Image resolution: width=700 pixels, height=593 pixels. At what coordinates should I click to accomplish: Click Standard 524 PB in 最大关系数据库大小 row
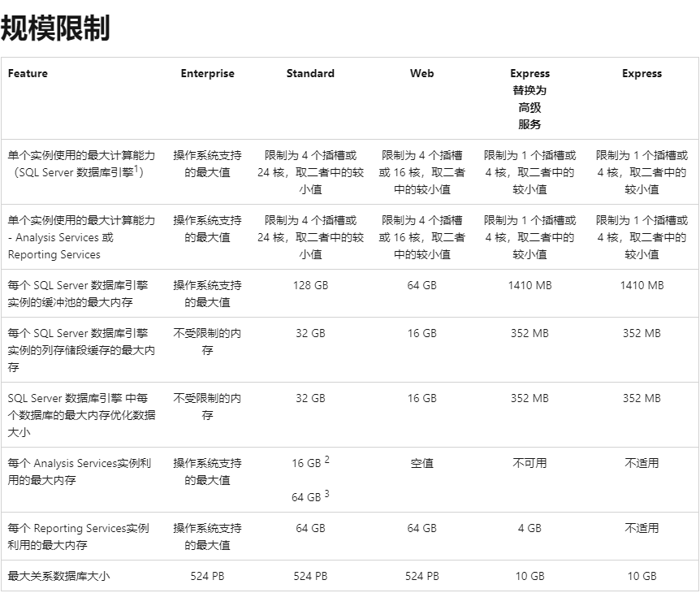[310, 577]
